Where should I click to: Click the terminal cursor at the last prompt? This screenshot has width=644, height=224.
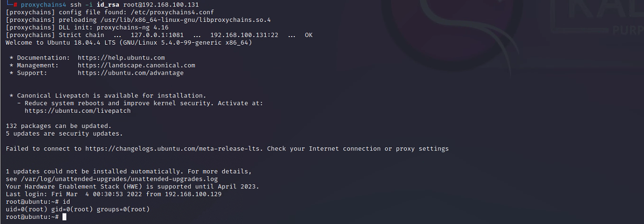coord(65,217)
